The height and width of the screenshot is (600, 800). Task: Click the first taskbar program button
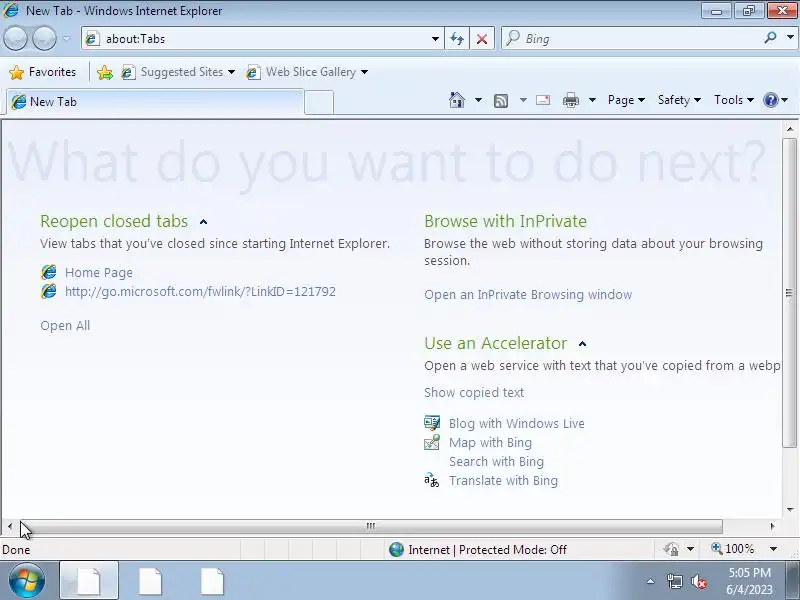(89, 581)
